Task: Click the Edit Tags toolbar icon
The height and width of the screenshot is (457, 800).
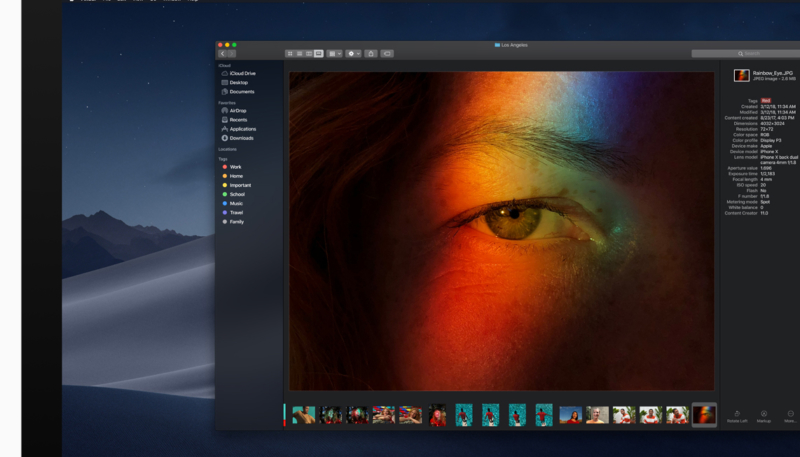Action: point(387,53)
